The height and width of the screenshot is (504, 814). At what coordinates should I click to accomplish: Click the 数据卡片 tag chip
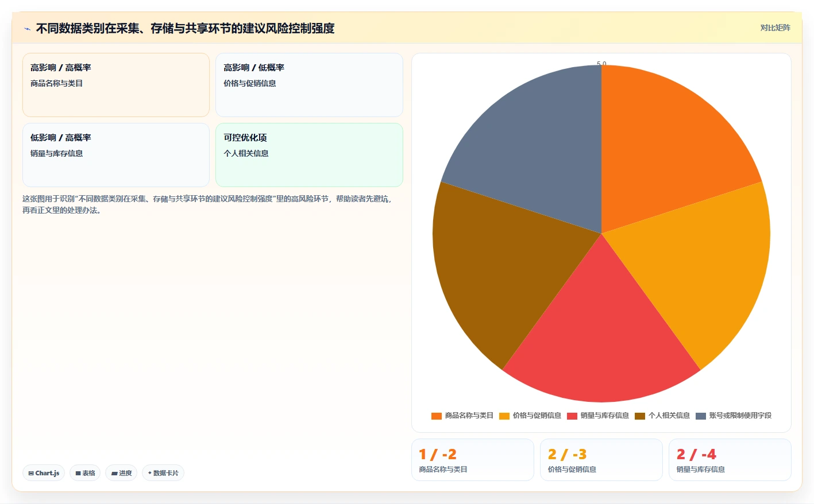point(163,473)
